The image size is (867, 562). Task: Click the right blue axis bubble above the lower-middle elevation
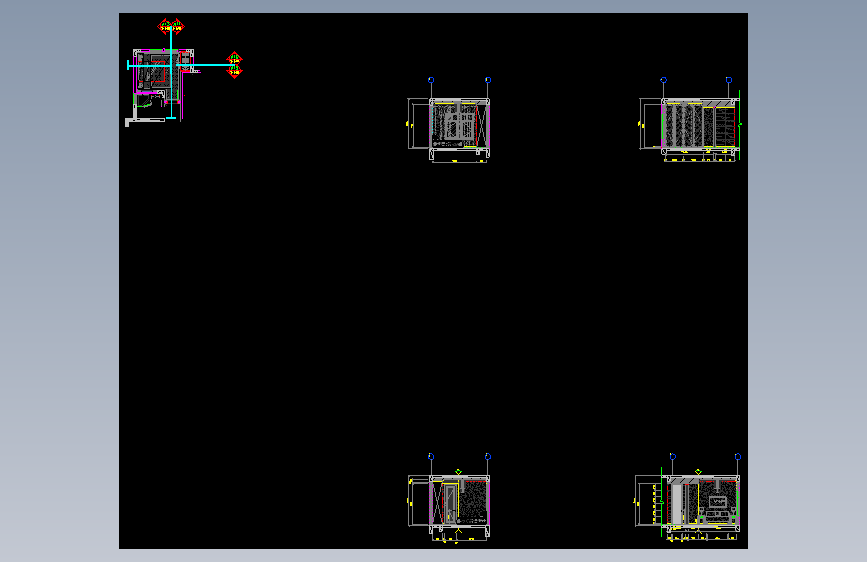coord(488,457)
